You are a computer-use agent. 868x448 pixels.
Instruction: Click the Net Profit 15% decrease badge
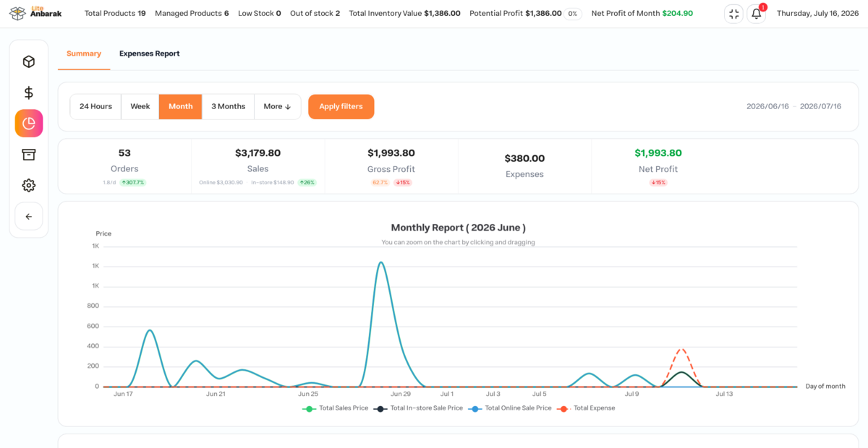coord(658,183)
